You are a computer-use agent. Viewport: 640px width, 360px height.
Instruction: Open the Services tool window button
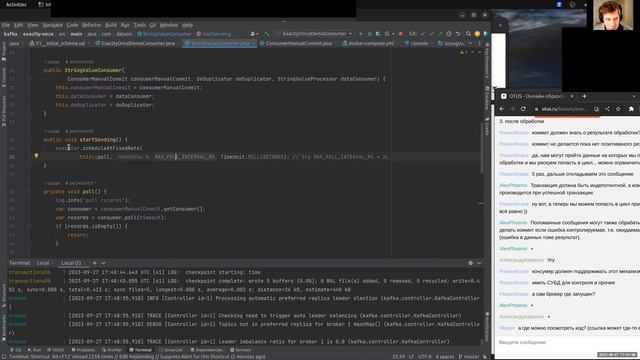(241, 350)
